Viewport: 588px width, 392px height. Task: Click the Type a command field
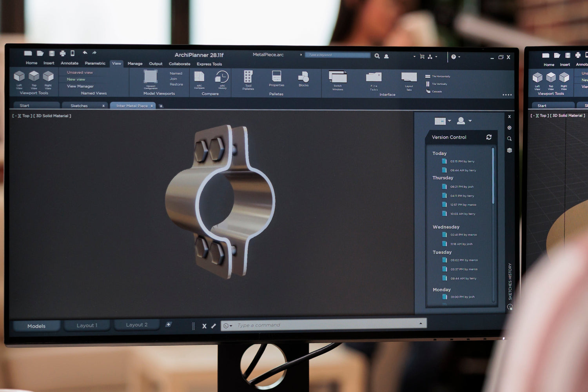click(324, 325)
